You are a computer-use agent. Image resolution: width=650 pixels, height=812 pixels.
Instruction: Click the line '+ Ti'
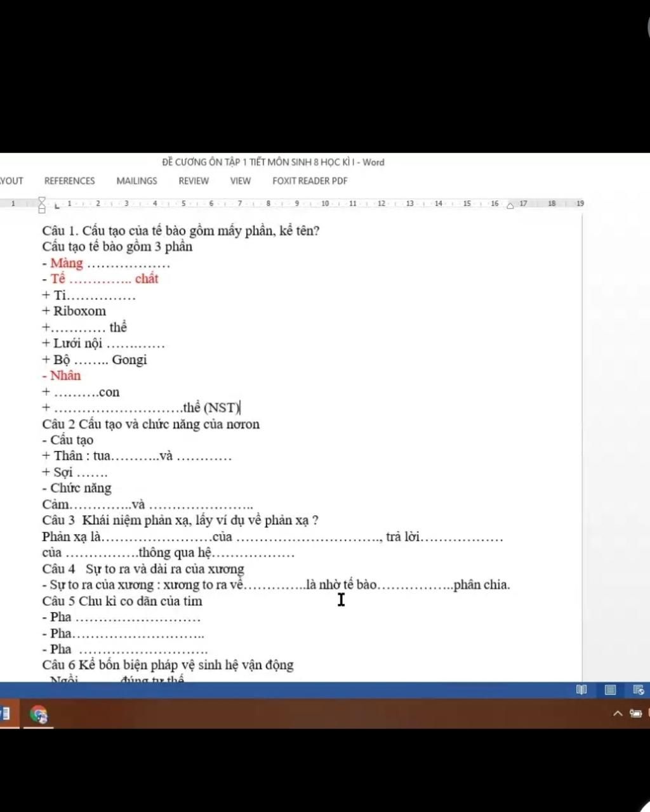(89, 295)
